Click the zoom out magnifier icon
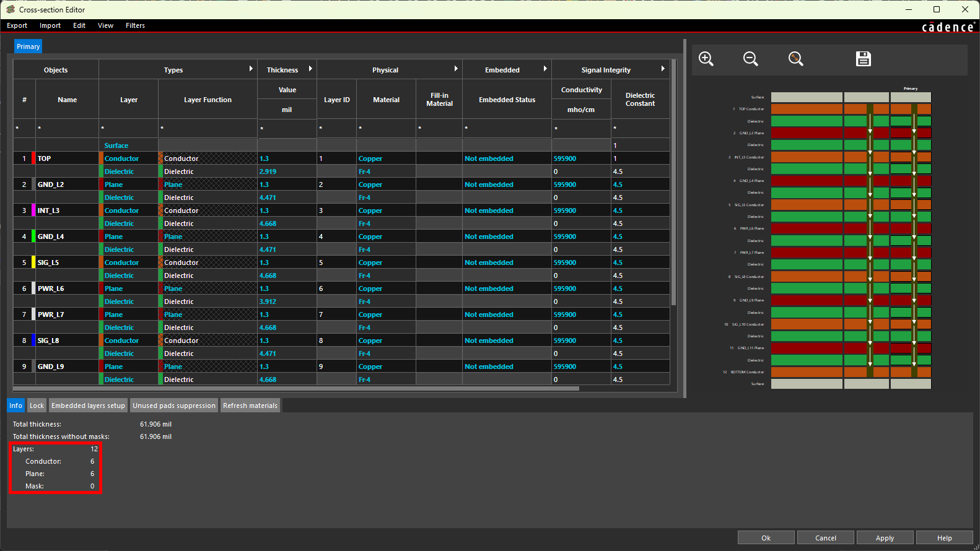 (751, 59)
